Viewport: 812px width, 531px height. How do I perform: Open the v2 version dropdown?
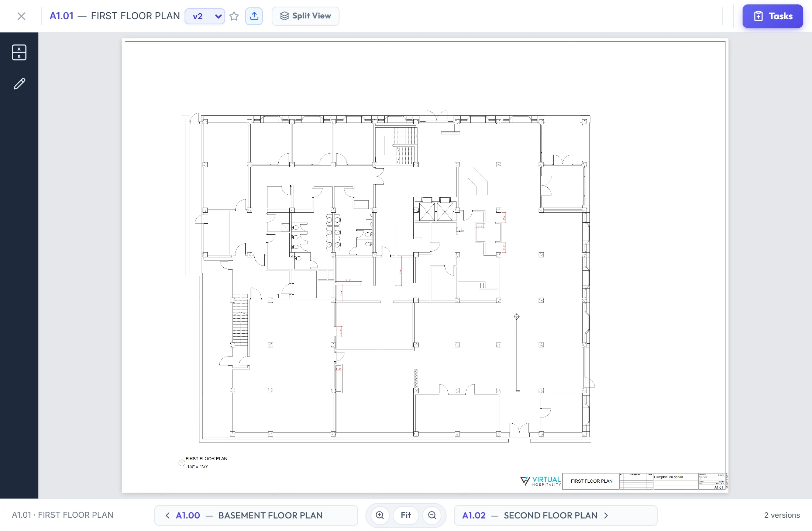(205, 16)
